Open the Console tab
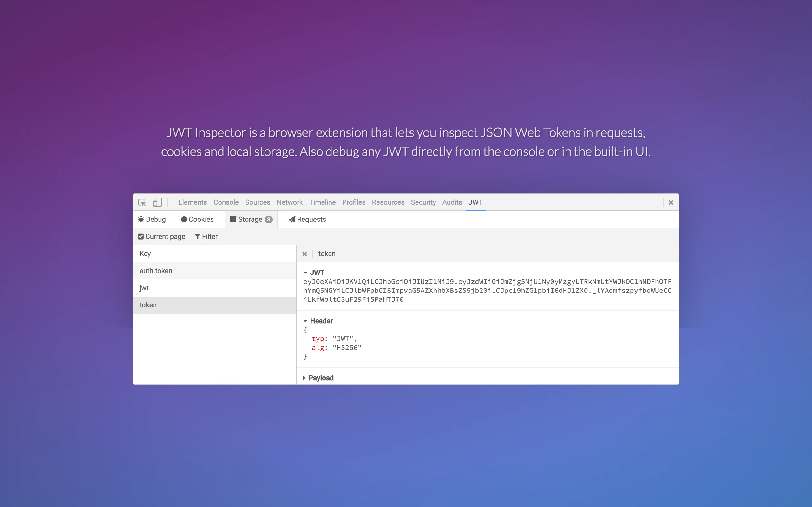The height and width of the screenshot is (507, 812). [226, 202]
